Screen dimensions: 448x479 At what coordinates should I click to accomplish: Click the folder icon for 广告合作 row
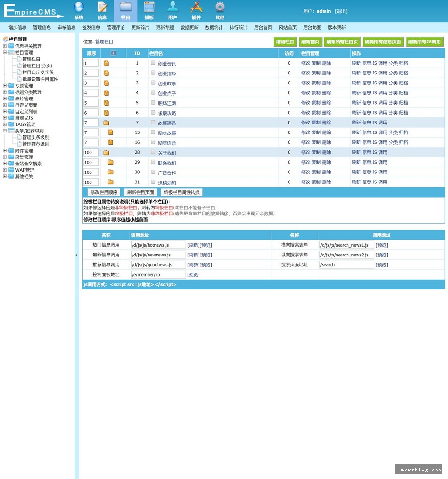111,172
